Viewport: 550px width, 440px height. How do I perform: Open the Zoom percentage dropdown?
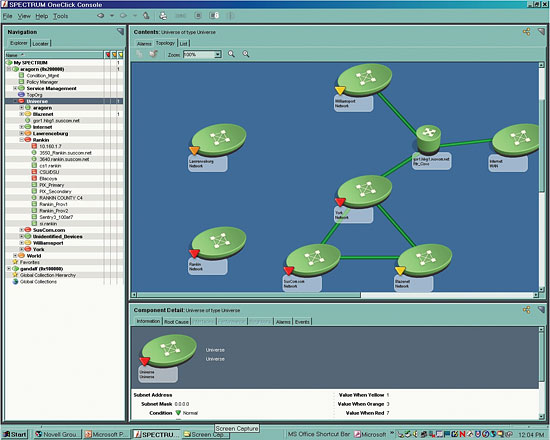tap(217, 54)
